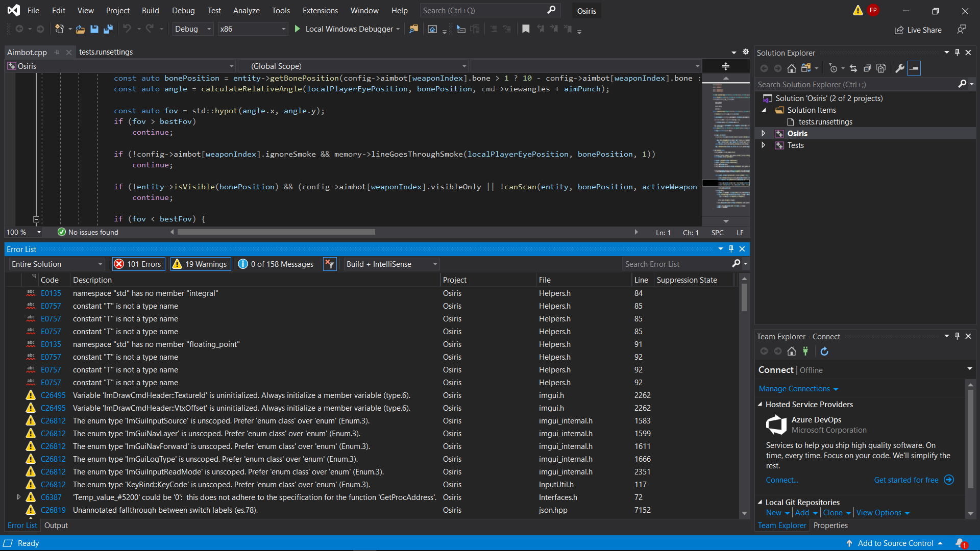Click Sync with Active Document icon
The height and width of the screenshot is (551, 980).
click(x=853, y=68)
